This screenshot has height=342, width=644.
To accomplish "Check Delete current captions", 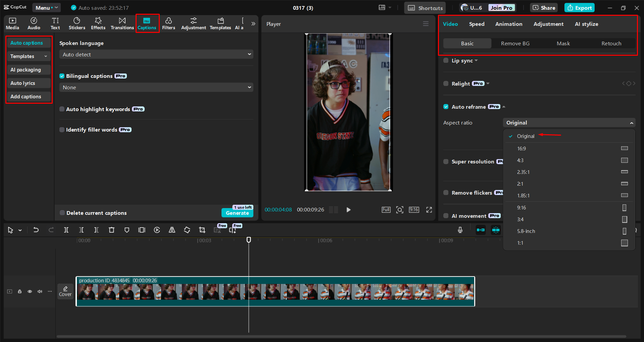I will coord(62,213).
